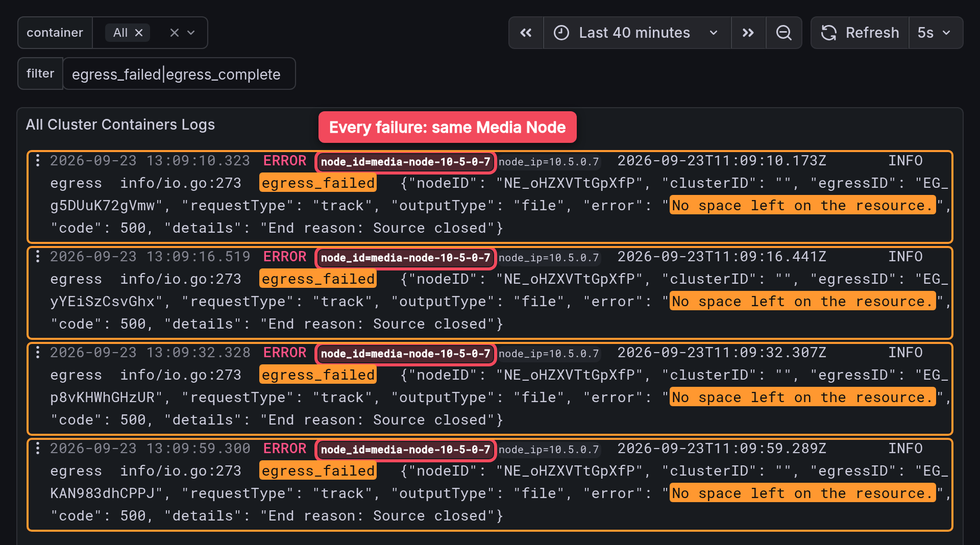Click the egress ID g5DUuK72gVmw text
This screenshot has height=545, width=980.
coord(102,206)
